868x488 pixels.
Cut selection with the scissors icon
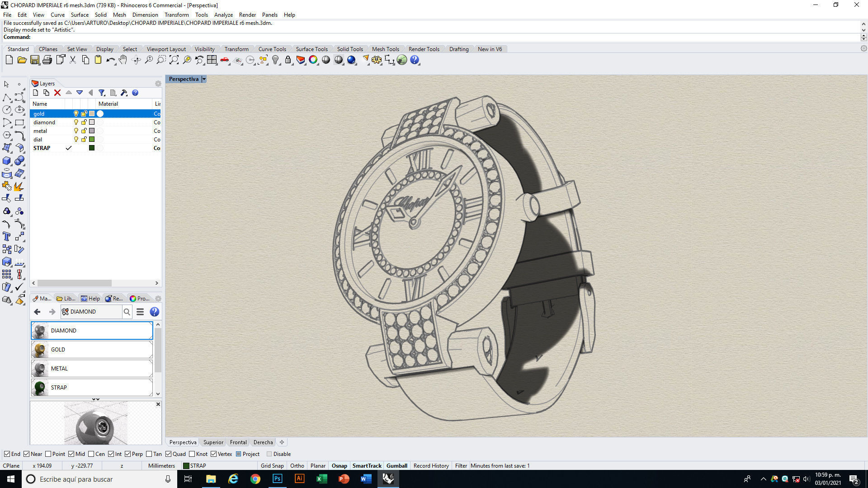coord(72,60)
